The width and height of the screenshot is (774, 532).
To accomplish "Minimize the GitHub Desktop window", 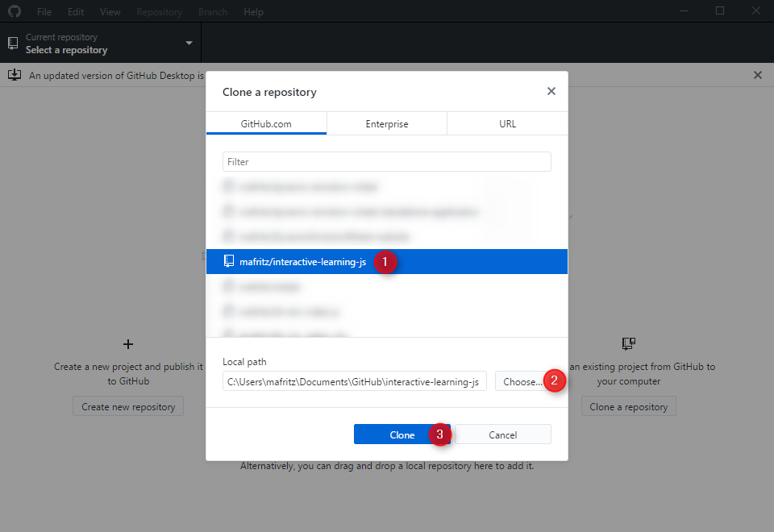I will (x=684, y=10).
